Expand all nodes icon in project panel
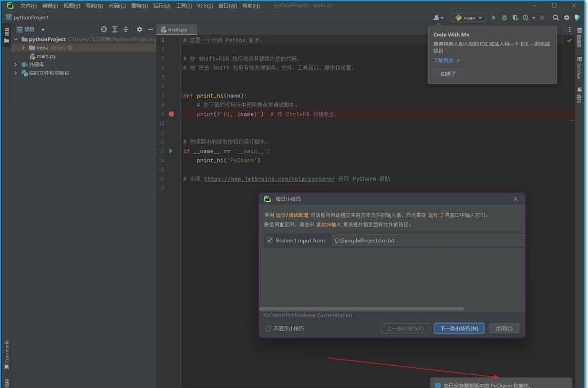 pyautogui.click(x=115, y=29)
